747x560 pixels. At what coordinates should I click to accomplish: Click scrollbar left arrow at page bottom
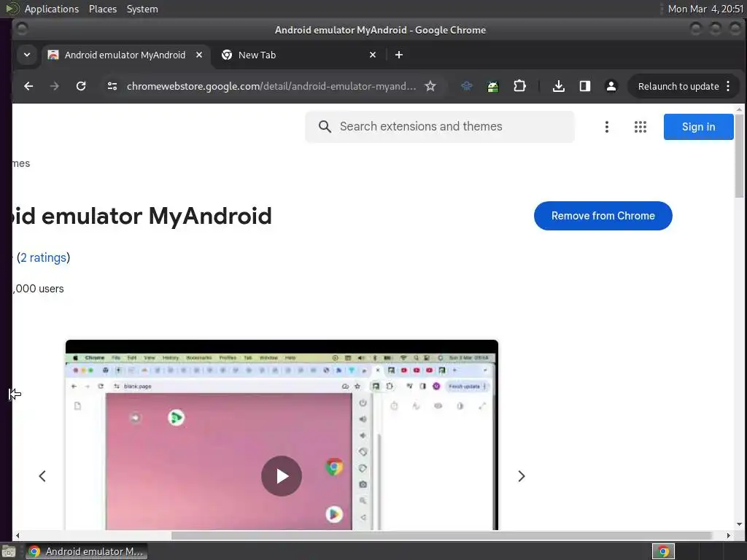(x=18, y=535)
